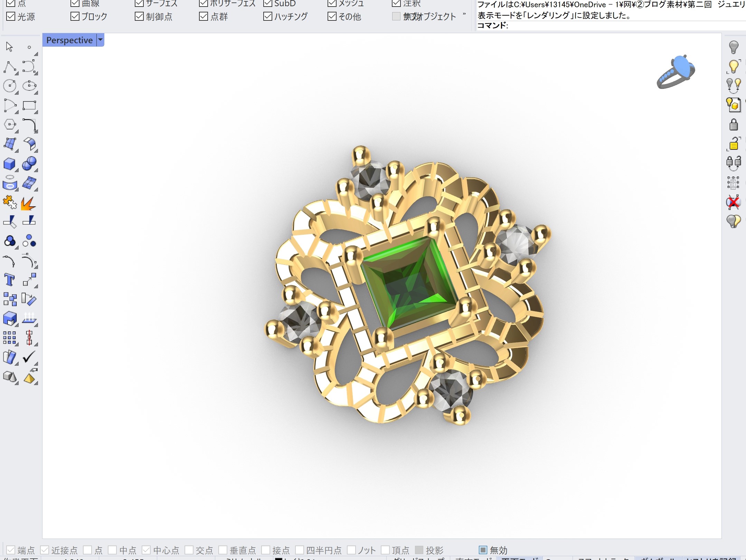Click the Hide objects lightbulb icon
The width and height of the screenshot is (746, 560).
[734, 47]
